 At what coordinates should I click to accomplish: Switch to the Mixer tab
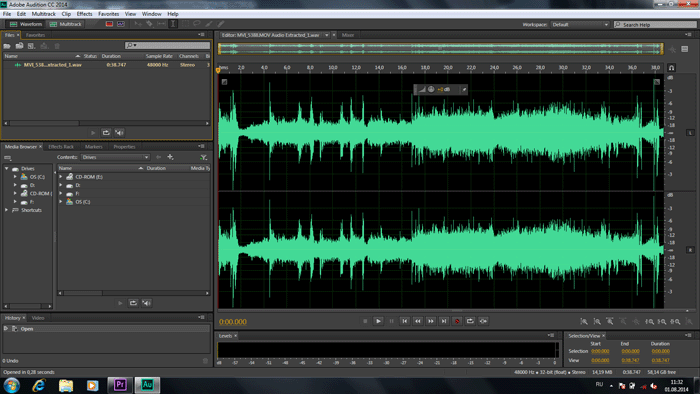[x=348, y=35]
